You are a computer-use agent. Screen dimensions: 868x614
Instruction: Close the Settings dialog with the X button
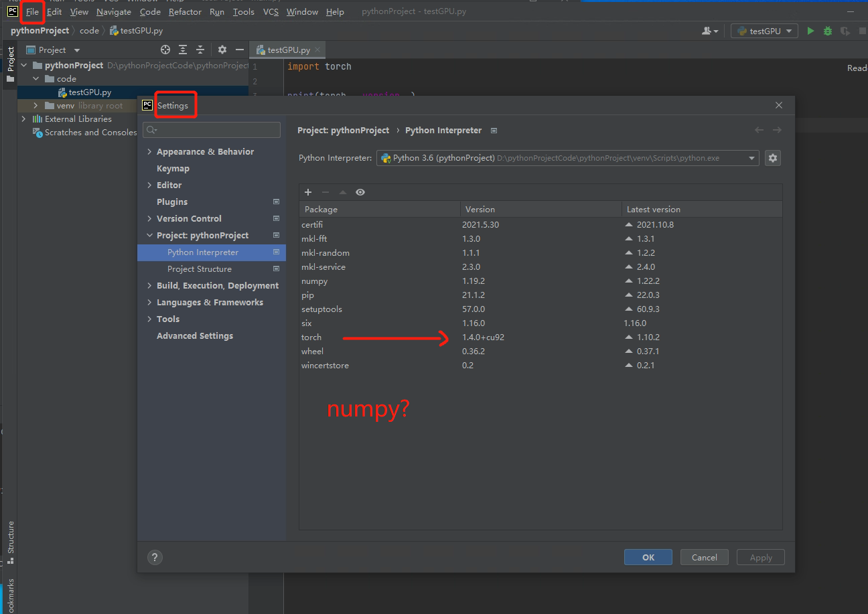pyautogui.click(x=779, y=105)
